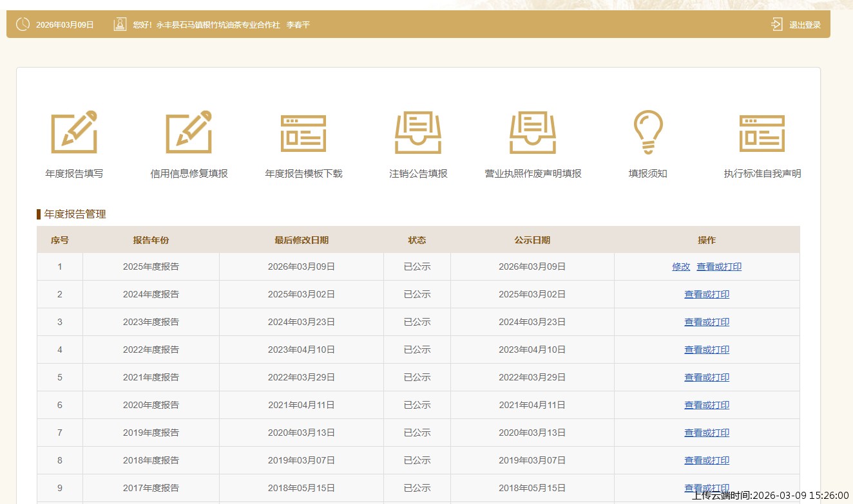Select the 注销公告填报 tray icon
Viewport: 853px width, 504px height.
coord(418,132)
